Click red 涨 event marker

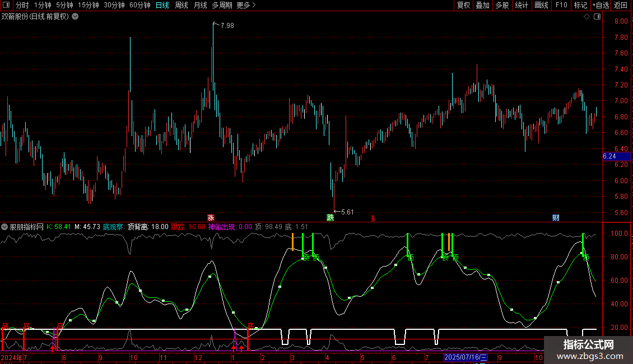click(211, 217)
